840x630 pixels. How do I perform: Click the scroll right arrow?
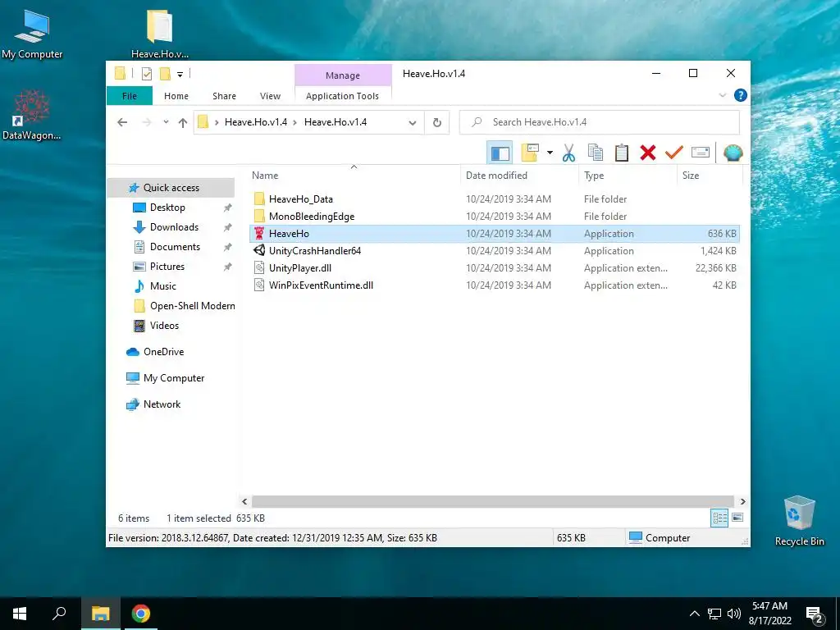pyautogui.click(x=742, y=501)
